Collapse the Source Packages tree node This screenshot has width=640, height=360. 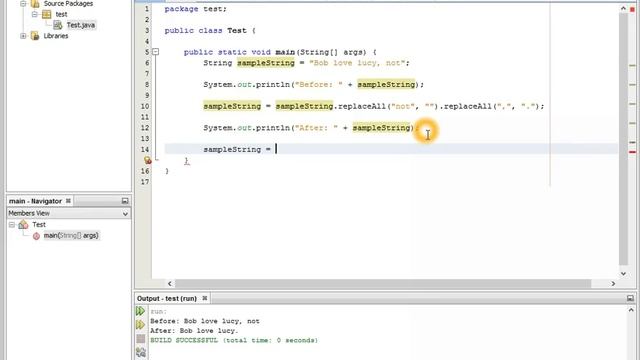(x=23, y=4)
